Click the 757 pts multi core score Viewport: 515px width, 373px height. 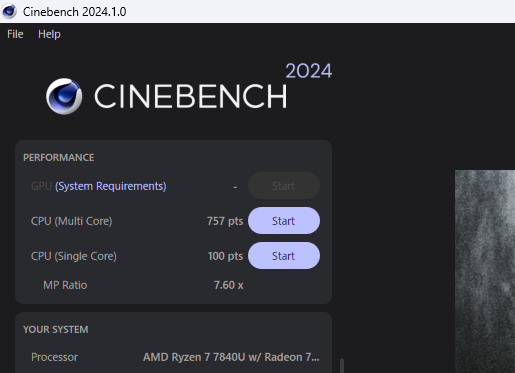[225, 221]
